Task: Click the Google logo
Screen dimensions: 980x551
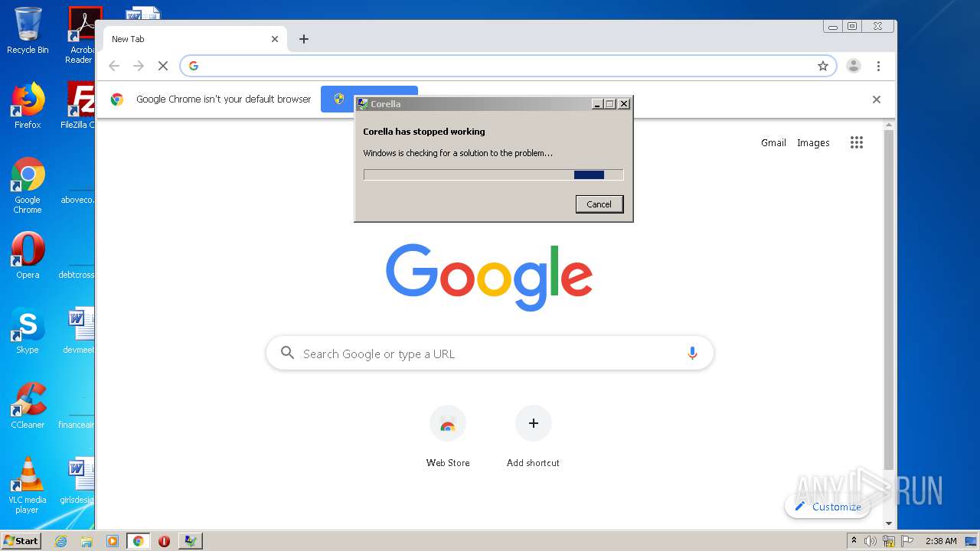Action: [x=489, y=276]
